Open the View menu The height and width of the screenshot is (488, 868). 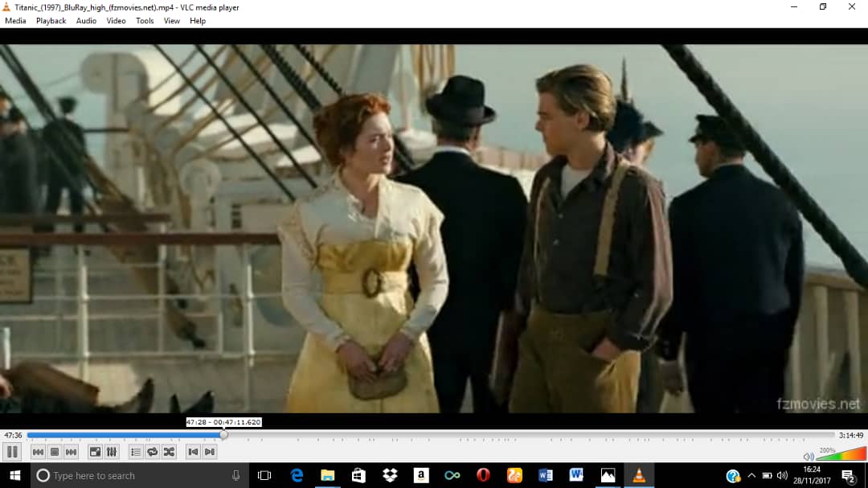click(x=172, y=21)
